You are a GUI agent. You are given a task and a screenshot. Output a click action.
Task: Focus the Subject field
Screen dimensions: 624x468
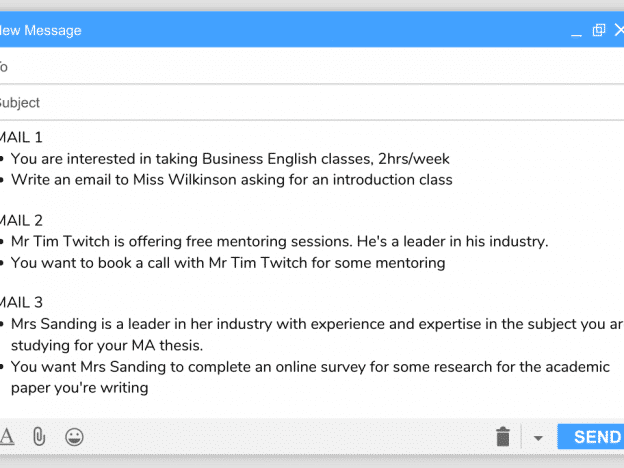312,102
